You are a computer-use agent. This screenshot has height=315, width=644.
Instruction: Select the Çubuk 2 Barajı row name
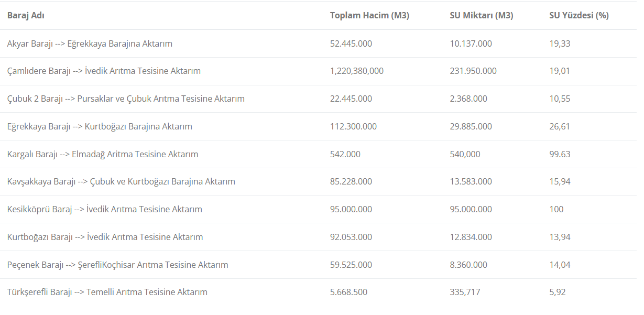coord(126,99)
